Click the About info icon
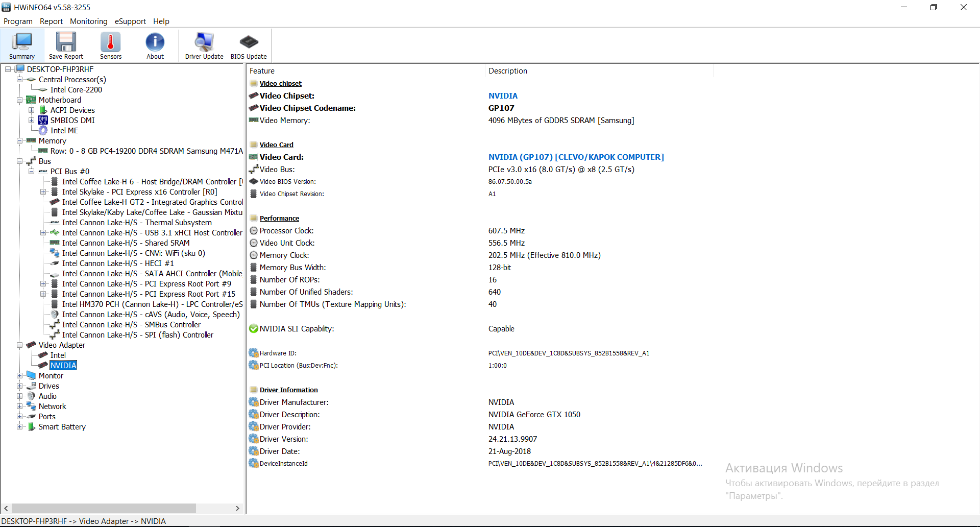980x527 pixels. 155,42
